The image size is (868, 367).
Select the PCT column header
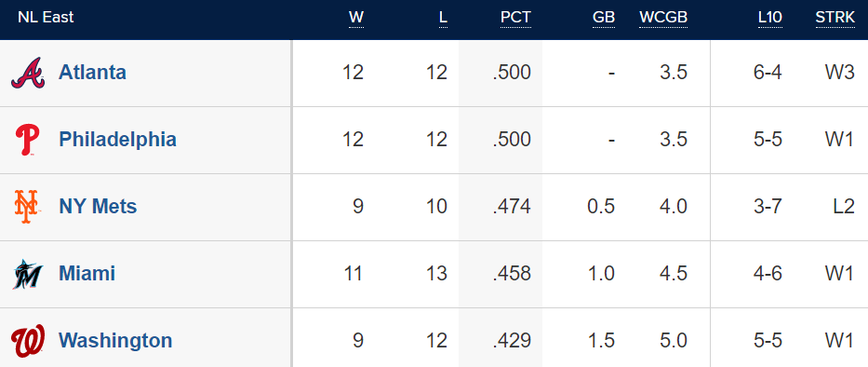[x=515, y=18]
